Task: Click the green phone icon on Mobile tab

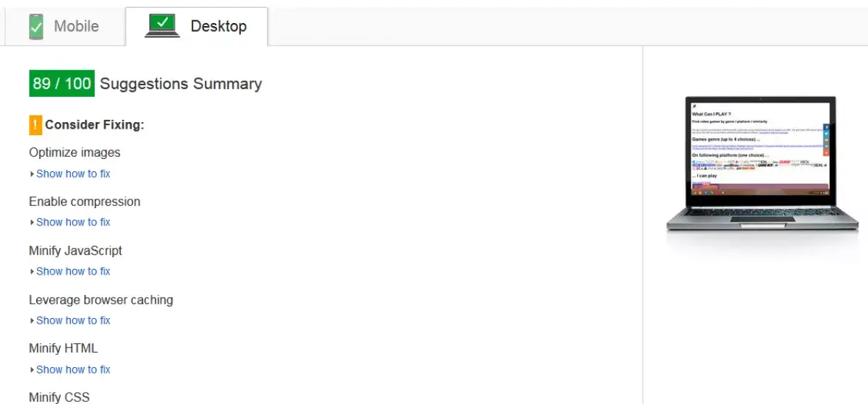Action: [36, 27]
